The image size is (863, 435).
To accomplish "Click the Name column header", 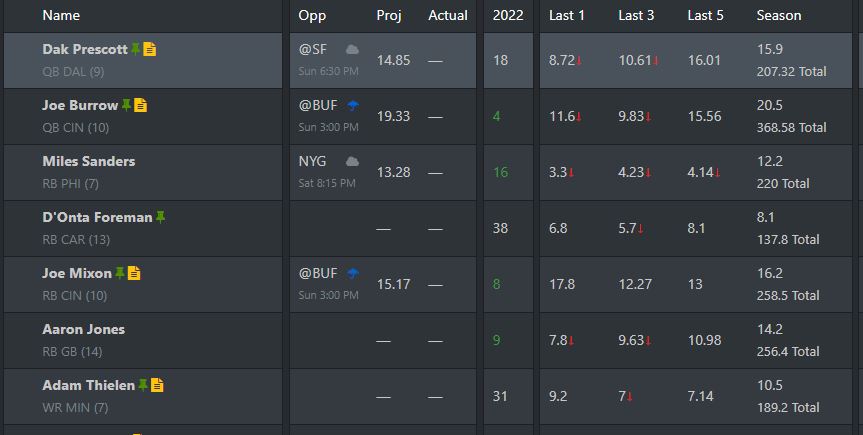I will [61, 15].
